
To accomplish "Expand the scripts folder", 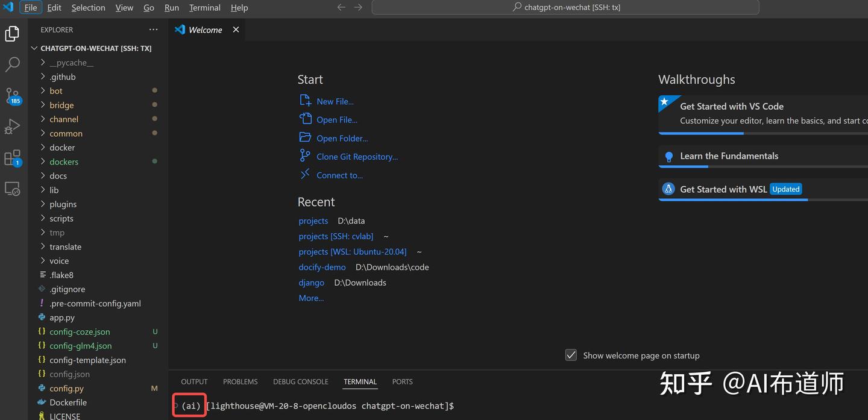I will [43, 218].
